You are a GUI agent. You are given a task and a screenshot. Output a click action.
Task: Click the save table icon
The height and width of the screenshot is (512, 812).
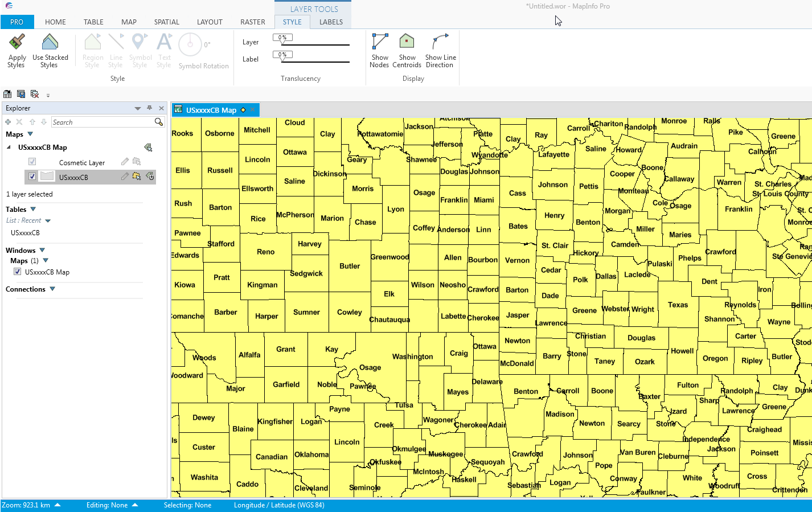(21, 94)
